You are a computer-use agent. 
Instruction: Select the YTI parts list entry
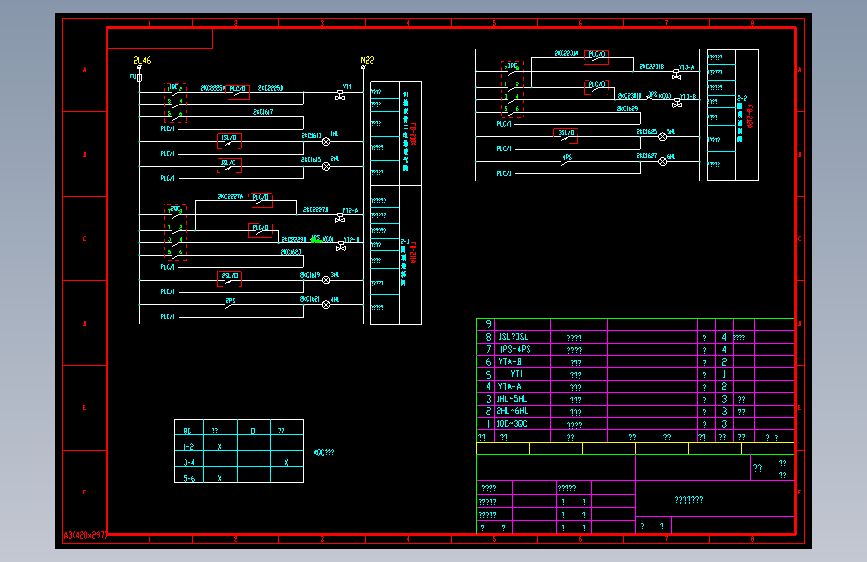(516, 374)
